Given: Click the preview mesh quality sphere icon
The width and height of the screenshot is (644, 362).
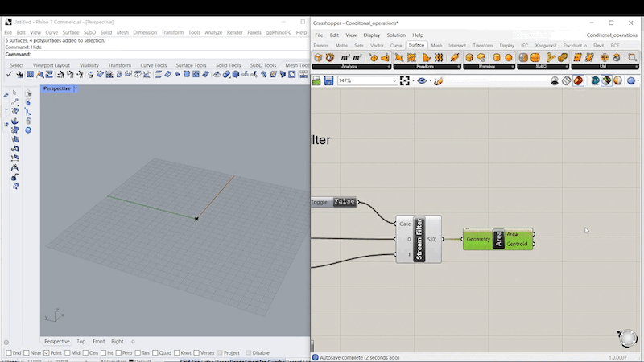Looking at the screenshot, I should pyautogui.click(x=631, y=81).
